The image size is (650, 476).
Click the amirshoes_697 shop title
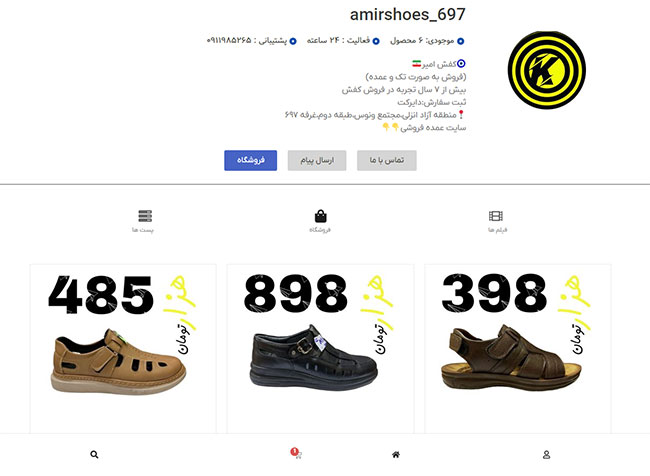(x=407, y=15)
